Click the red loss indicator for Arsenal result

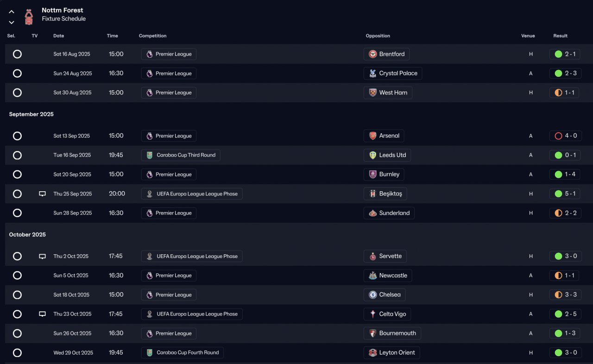[558, 136]
